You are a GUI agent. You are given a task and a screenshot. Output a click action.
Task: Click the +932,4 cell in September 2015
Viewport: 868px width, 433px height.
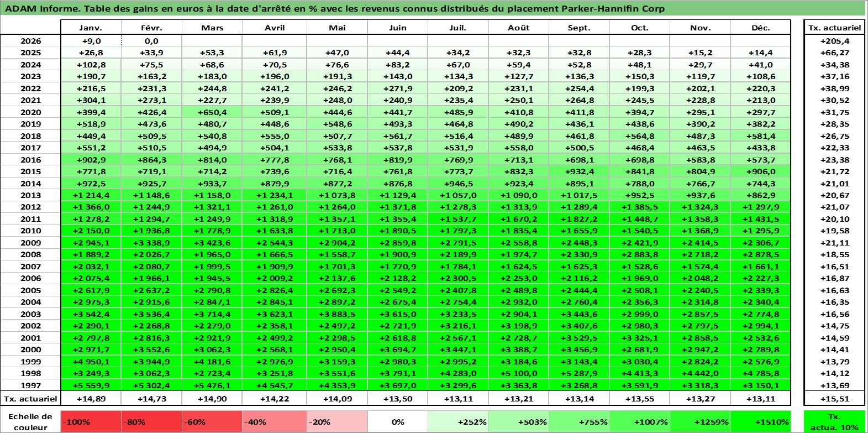579,171
